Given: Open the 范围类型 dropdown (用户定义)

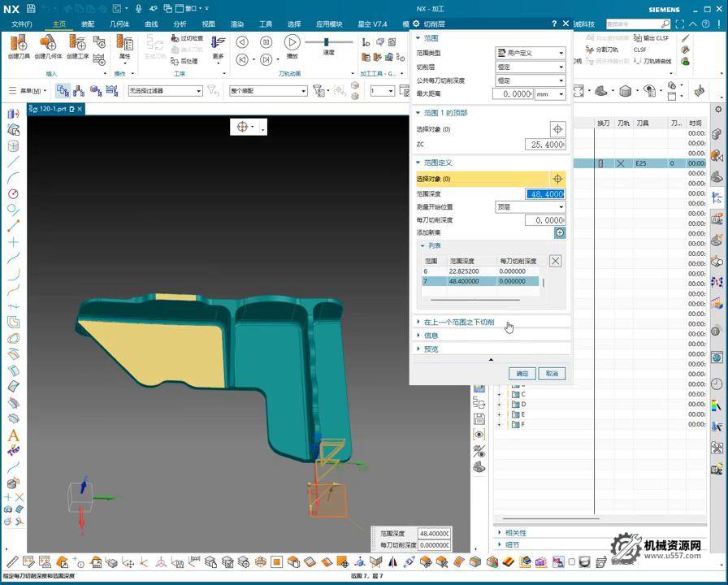Looking at the screenshot, I should [x=530, y=53].
